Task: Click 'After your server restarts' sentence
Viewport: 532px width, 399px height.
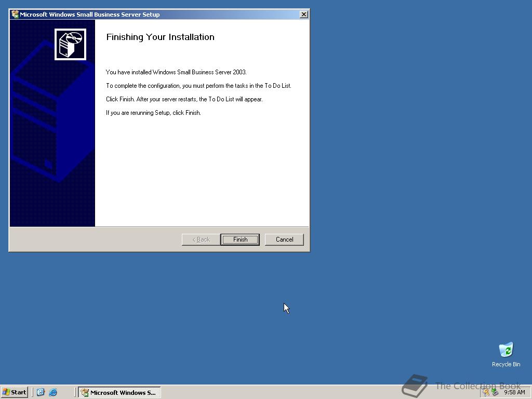Action: click(x=199, y=99)
